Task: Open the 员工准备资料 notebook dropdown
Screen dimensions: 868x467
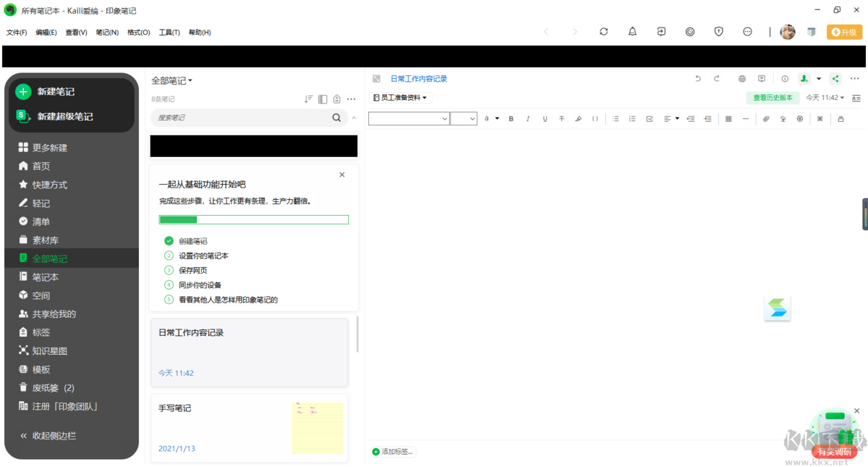Action: 399,97
